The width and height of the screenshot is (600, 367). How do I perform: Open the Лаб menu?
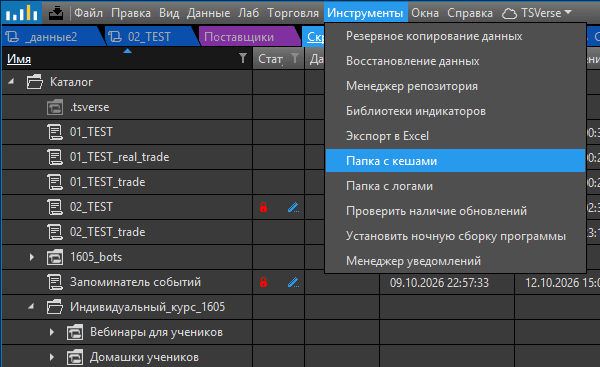click(x=249, y=13)
